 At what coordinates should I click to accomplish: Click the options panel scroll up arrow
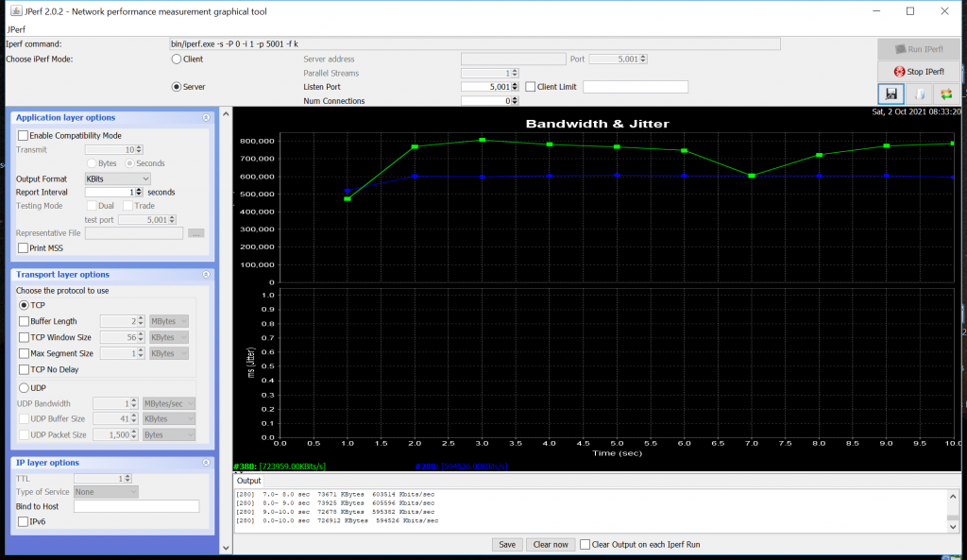226,113
